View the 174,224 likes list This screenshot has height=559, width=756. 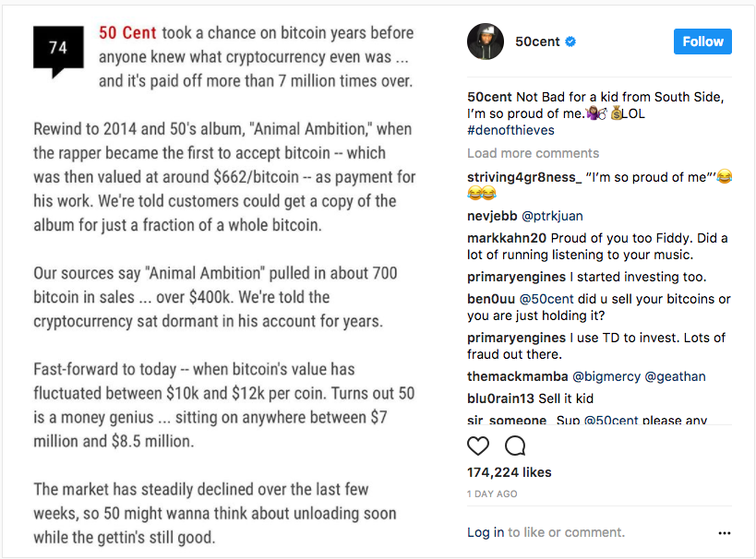tap(510, 472)
